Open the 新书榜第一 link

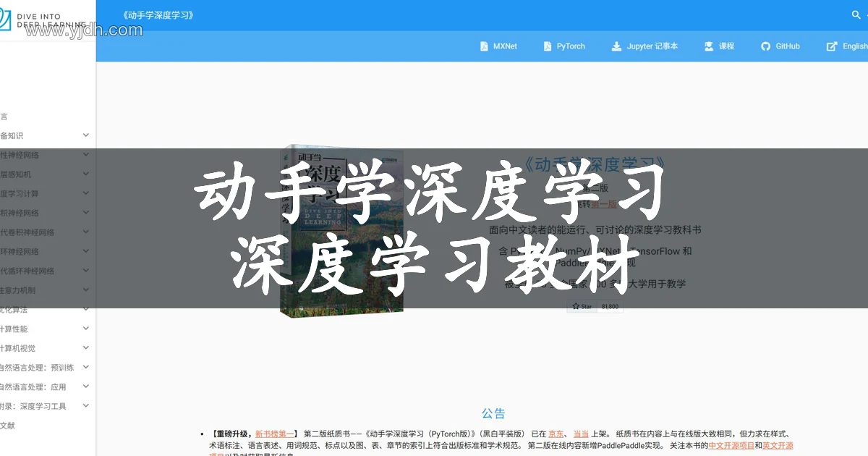(x=275, y=434)
